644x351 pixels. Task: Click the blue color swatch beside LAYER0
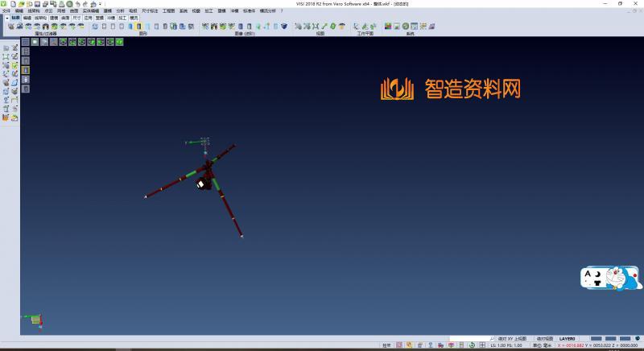coord(597,339)
